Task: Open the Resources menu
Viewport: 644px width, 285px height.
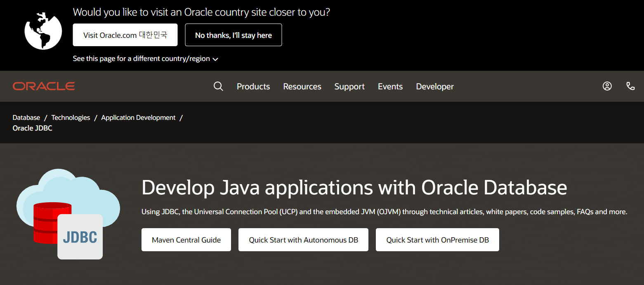Action: (x=302, y=86)
